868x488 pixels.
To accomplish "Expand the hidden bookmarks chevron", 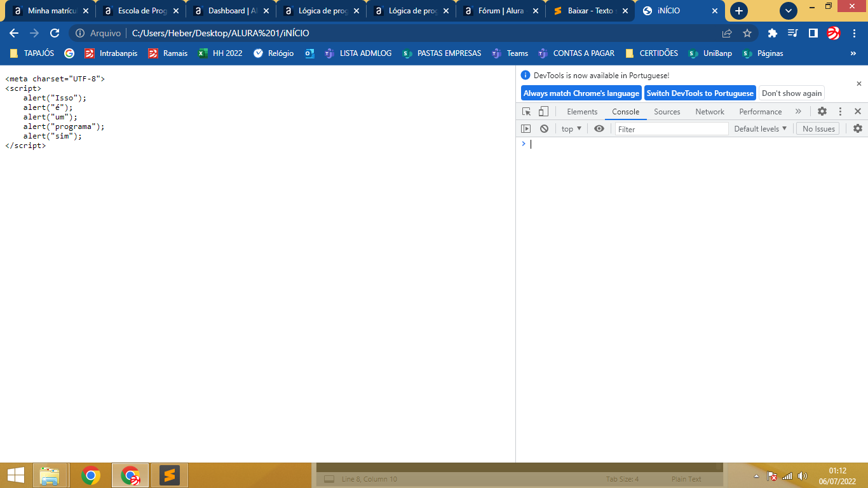I will 853,53.
